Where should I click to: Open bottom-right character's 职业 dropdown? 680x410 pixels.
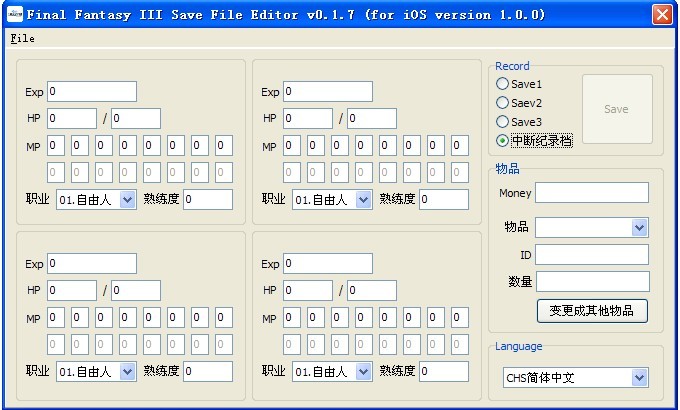[x=332, y=371]
